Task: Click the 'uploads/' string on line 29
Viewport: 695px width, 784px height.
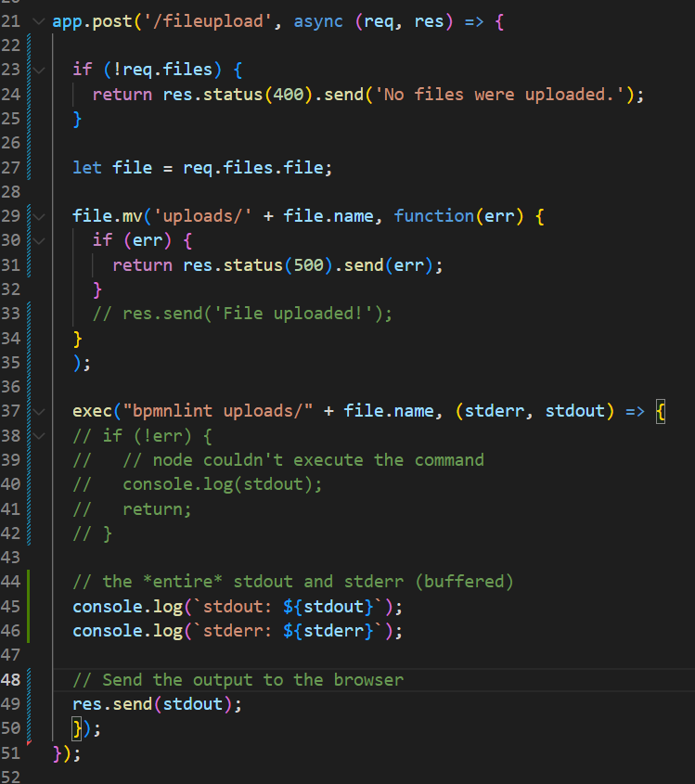Action: coord(203,216)
